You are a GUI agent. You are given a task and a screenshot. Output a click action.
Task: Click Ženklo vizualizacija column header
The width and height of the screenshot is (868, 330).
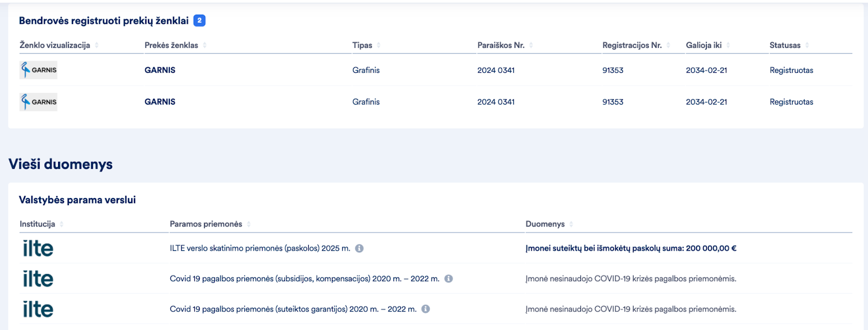[x=55, y=45]
